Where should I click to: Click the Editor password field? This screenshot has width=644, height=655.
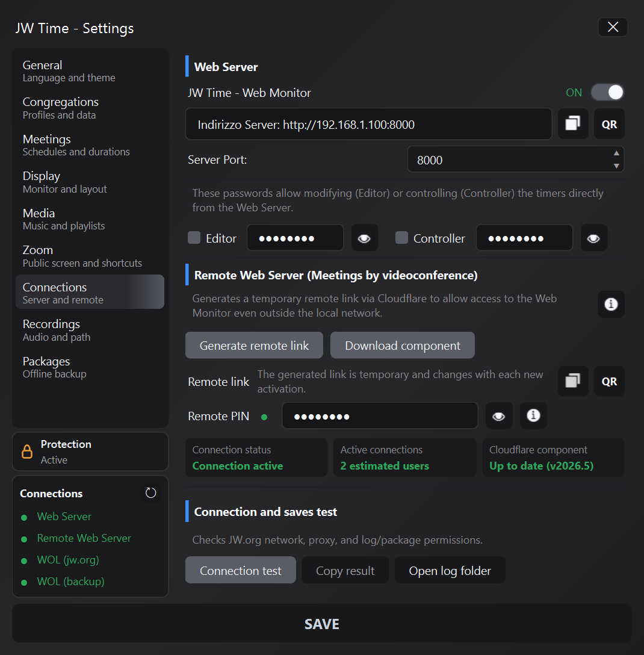tap(296, 238)
